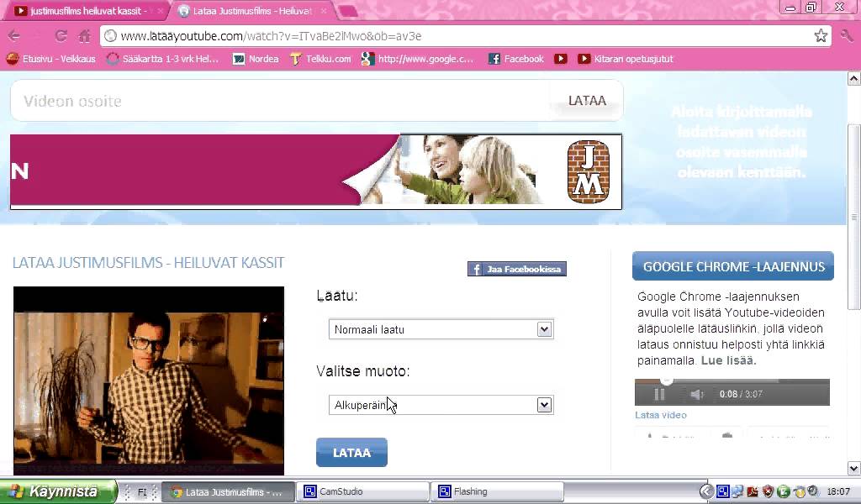The height and width of the screenshot is (504, 861).
Task: Close the justimusfilms heiluvat kassit tab
Action: coord(160,11)
